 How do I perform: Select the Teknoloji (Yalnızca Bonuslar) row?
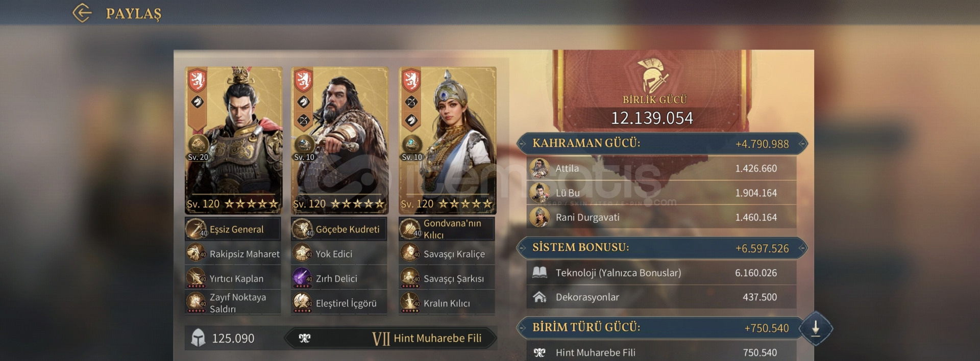coord(661,273)
